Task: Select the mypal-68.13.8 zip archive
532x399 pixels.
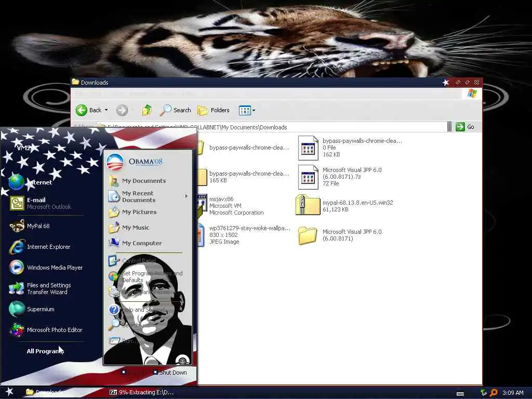Action: coord(344,206)
